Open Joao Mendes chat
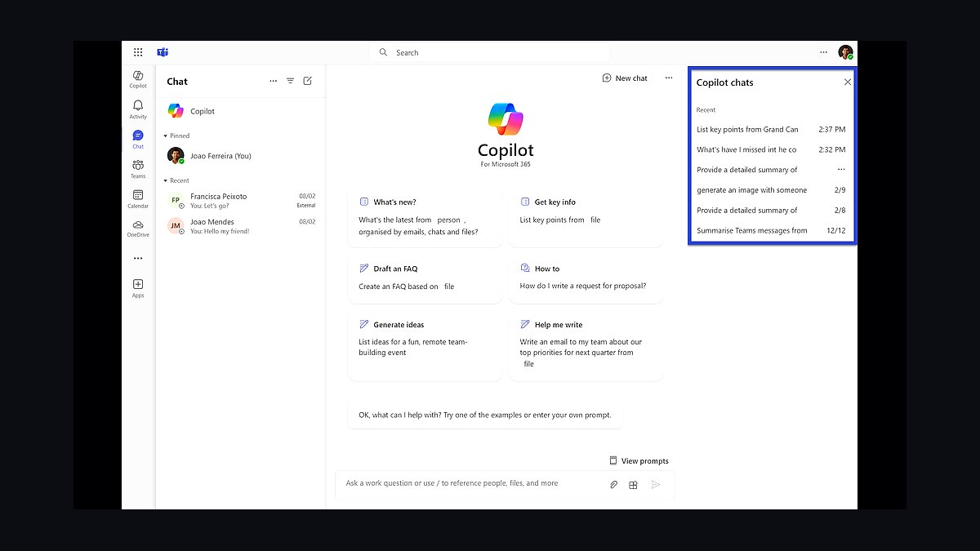Image resolution: width=980 pixels, height=551 pixels. pos(241,226)
